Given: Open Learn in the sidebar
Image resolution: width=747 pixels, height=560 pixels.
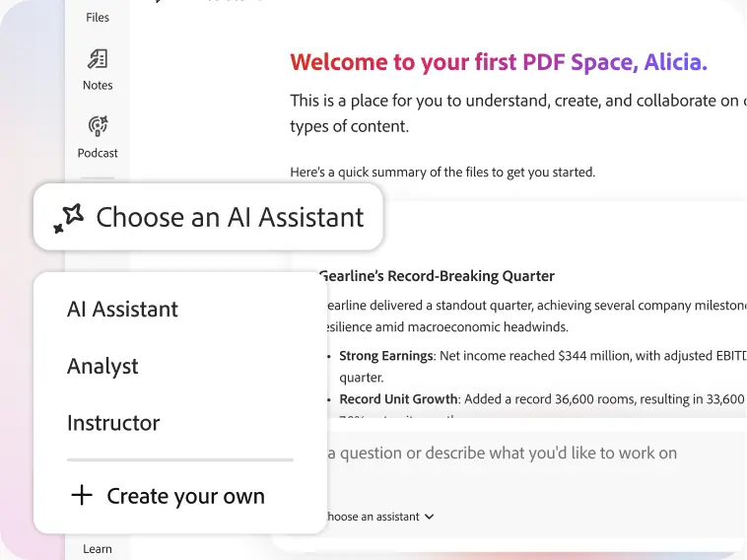Looking at the screenshot, I should tap(98, 548).
